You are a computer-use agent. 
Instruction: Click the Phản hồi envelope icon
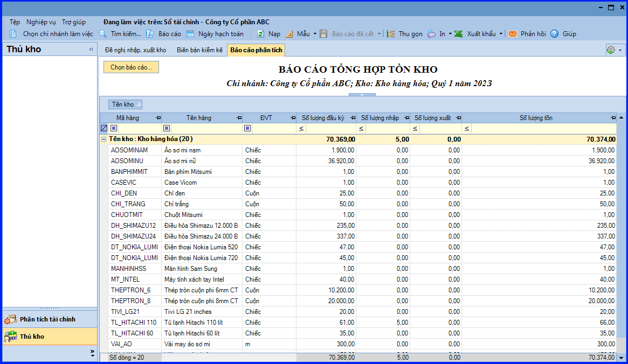click(513, 34)
